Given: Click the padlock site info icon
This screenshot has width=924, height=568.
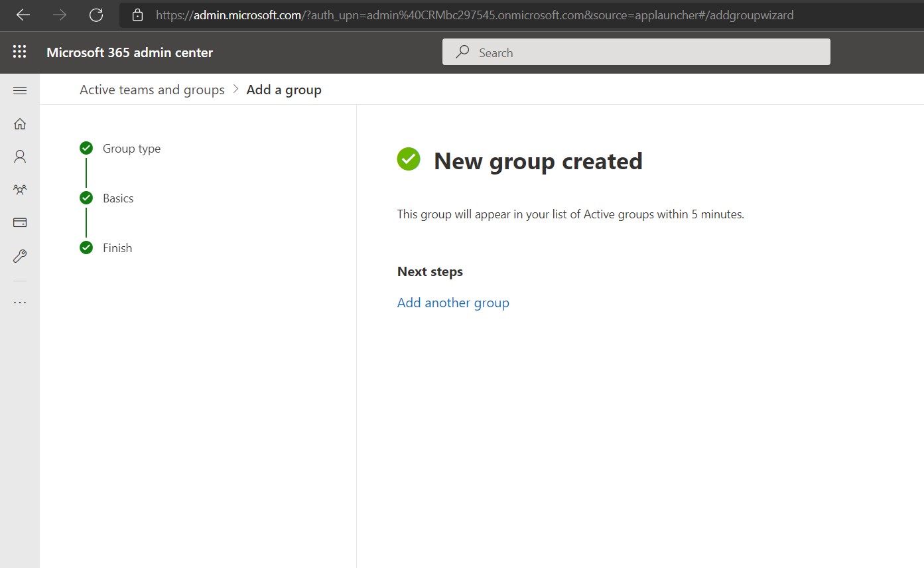Looking at the screenshot, I should point(137,15).
